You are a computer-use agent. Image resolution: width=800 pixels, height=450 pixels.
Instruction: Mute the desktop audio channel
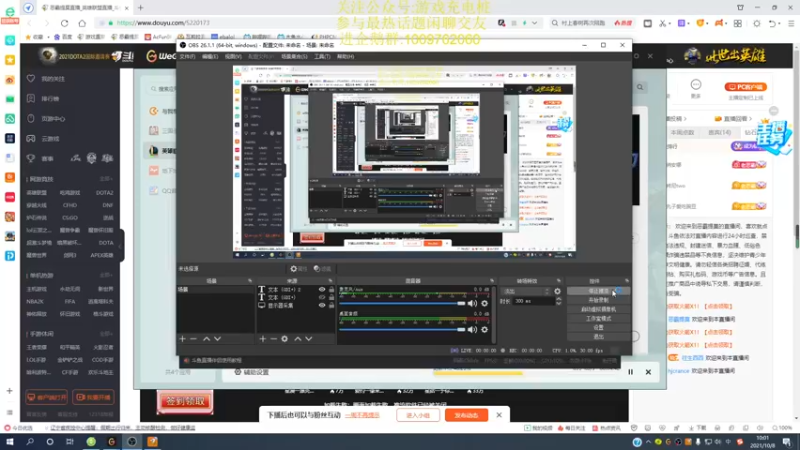point(472,330)
